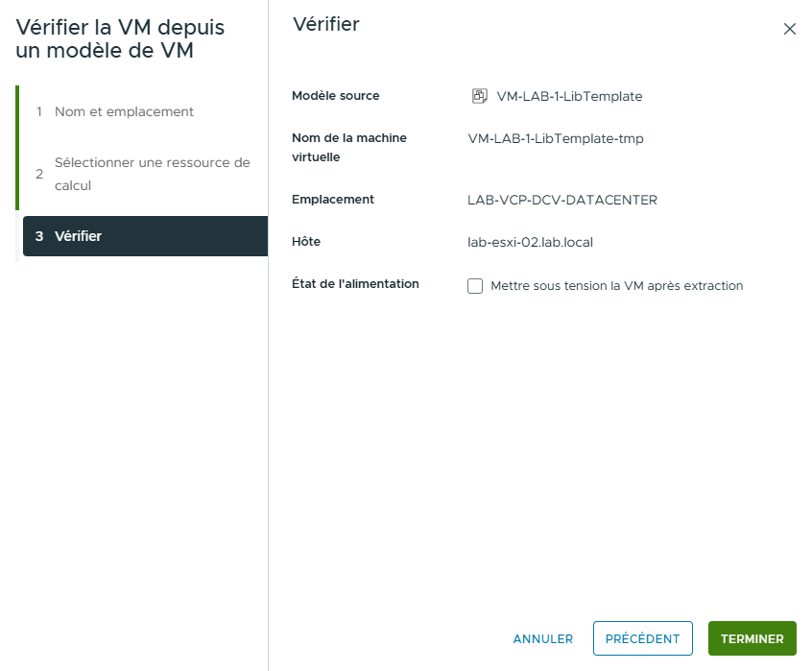Click the Hôte label

306,242
